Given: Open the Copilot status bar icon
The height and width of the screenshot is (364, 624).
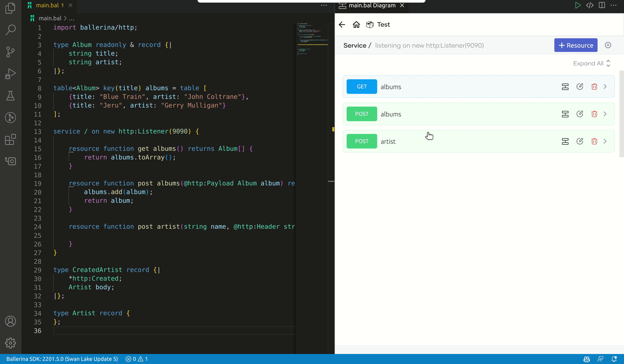Looking at the screenshot, I should click(x=587, y=359).
